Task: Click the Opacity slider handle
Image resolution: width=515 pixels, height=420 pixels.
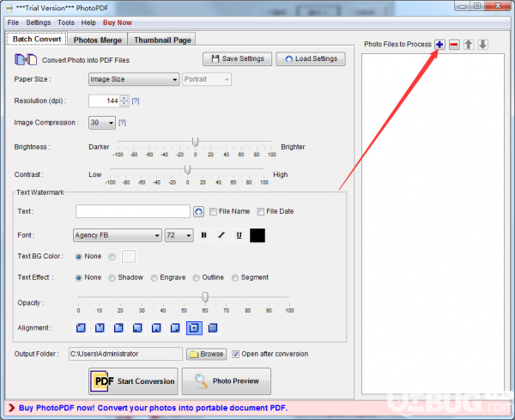Action: (x=205, y=297)
